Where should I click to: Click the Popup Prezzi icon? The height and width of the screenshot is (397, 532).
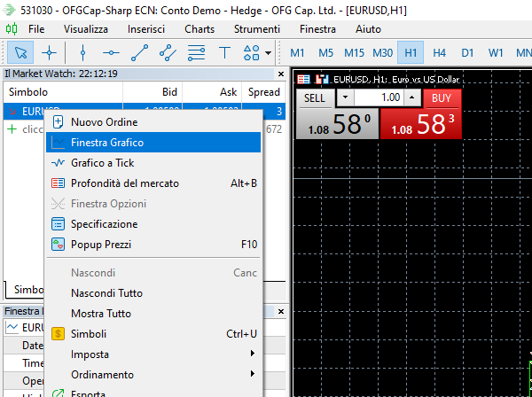[58, 244]
